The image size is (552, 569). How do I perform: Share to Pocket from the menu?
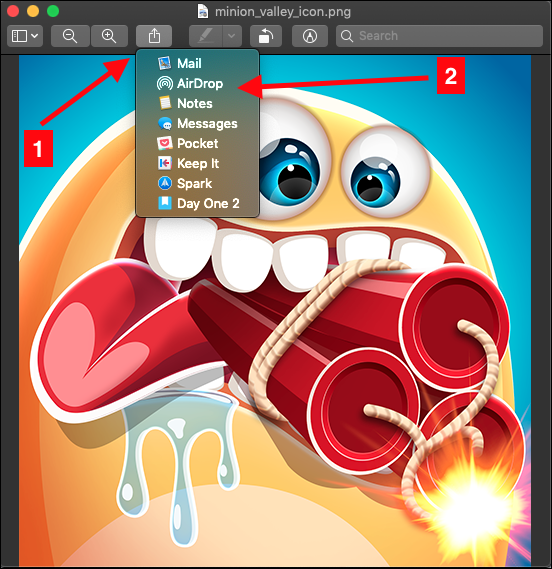coord(197,143)
